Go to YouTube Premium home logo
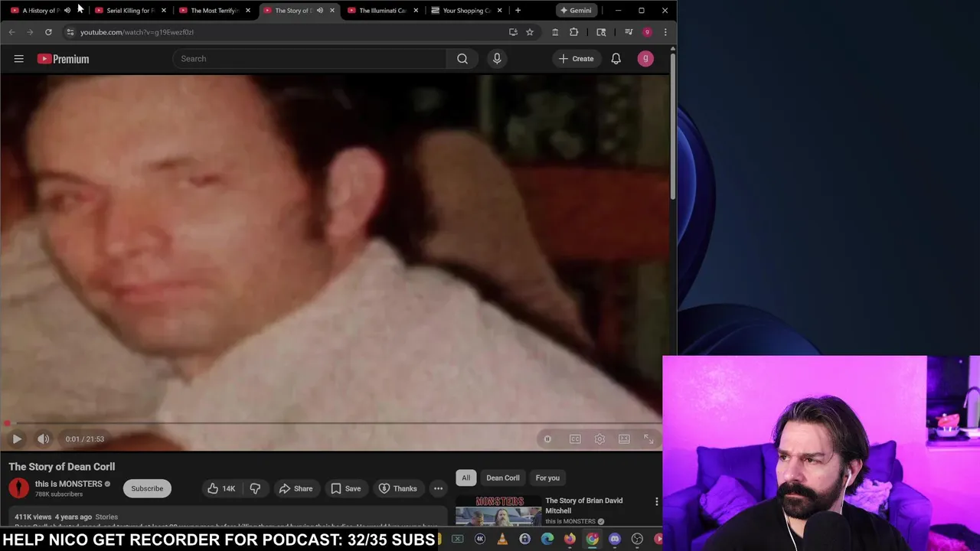 tap(63, 59)
